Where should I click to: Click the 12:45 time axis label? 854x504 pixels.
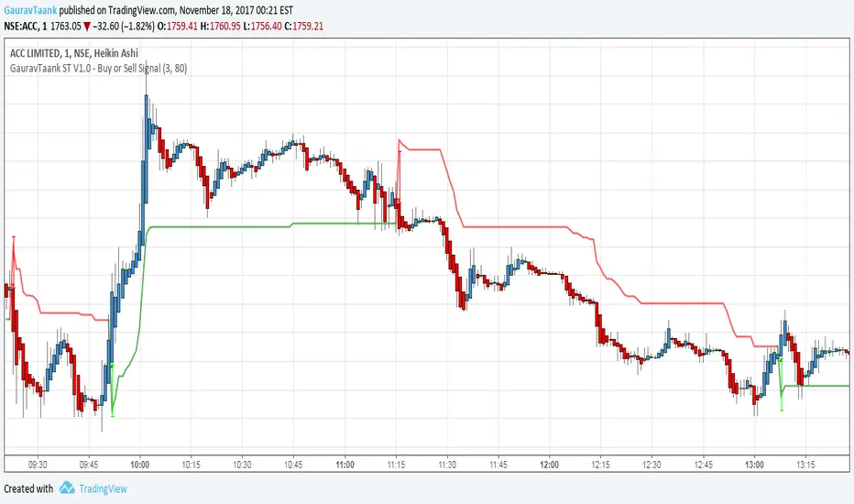[x=703, y=465]
